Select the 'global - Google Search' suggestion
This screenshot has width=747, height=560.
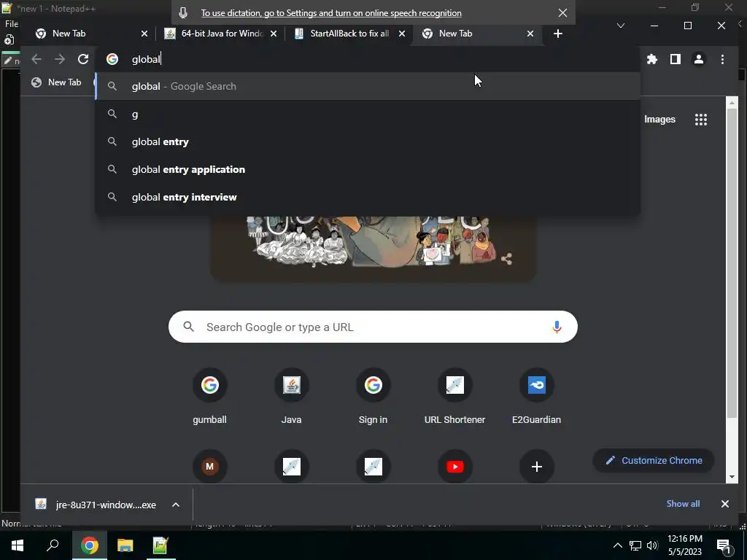pos(368,86)
